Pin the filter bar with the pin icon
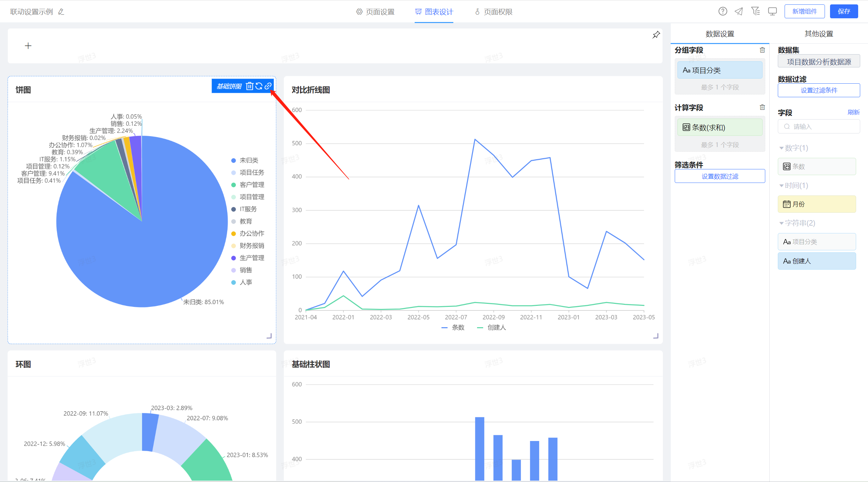This screenshot has width=868, height=482. (x=656, y=35)
